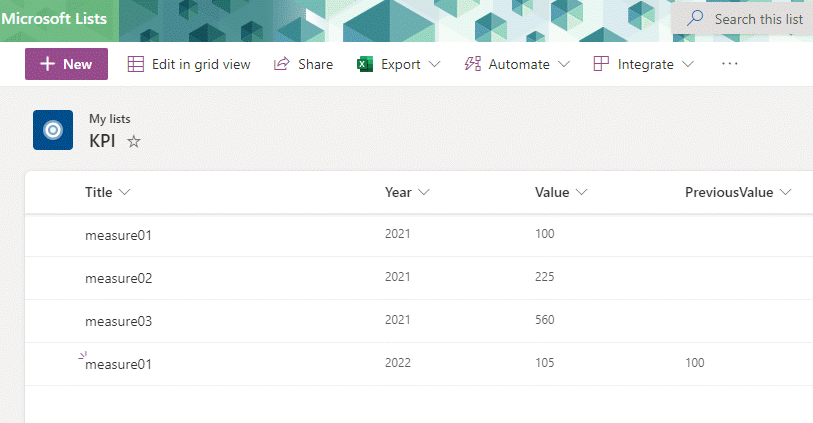Click the Integrate icon

pos(601,64)
